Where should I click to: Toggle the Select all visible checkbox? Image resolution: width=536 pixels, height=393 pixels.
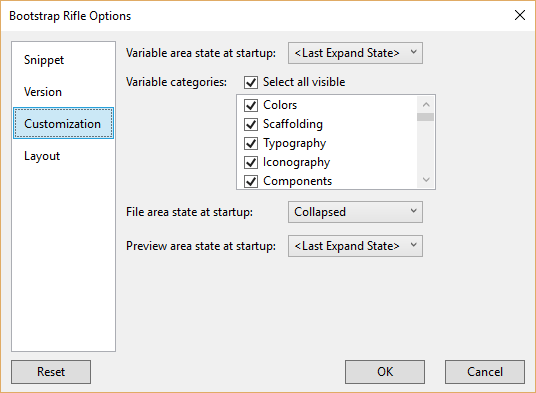tap(251, 82)
